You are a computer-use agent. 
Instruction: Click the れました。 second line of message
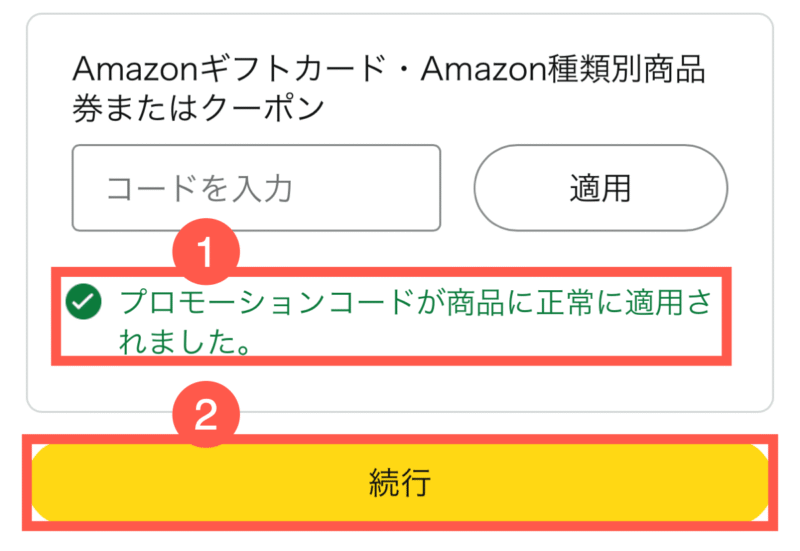(x=185, y=341)
